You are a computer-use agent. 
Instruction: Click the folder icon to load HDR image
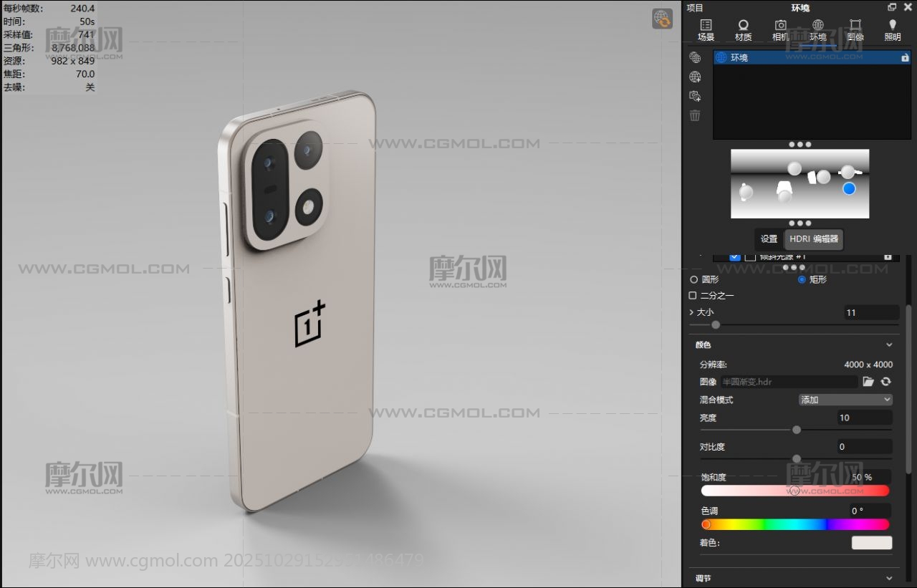[868, 382]
